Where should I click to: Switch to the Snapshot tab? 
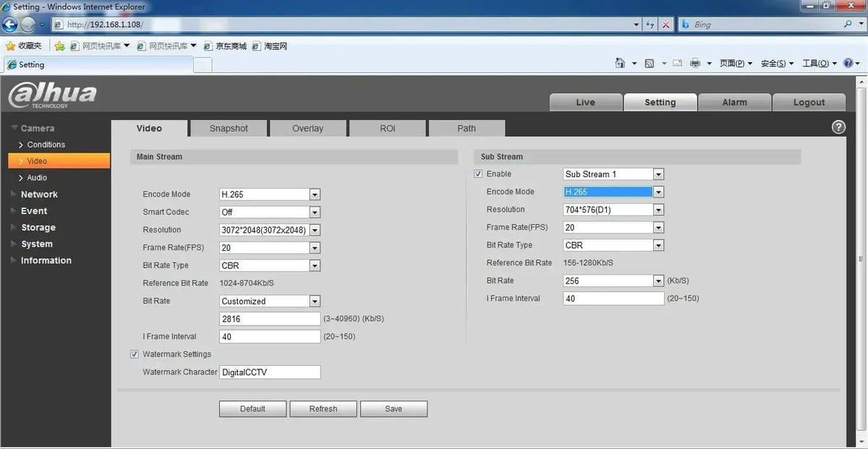click(x=229, y=129)
